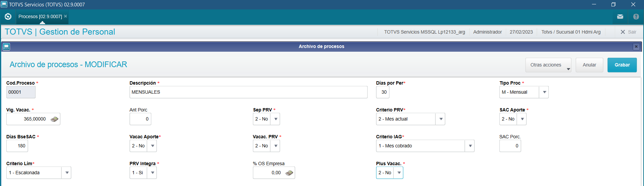This screenshot has height=186, width=644.
Task: Close the Procesos tab with its x
Action: (65, 16)
